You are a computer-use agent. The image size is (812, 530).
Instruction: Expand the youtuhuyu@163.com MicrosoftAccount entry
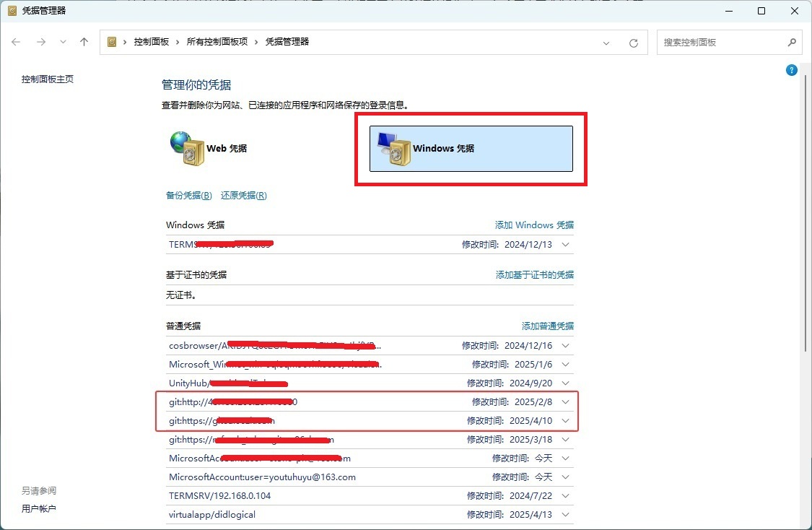coord(565,477)
